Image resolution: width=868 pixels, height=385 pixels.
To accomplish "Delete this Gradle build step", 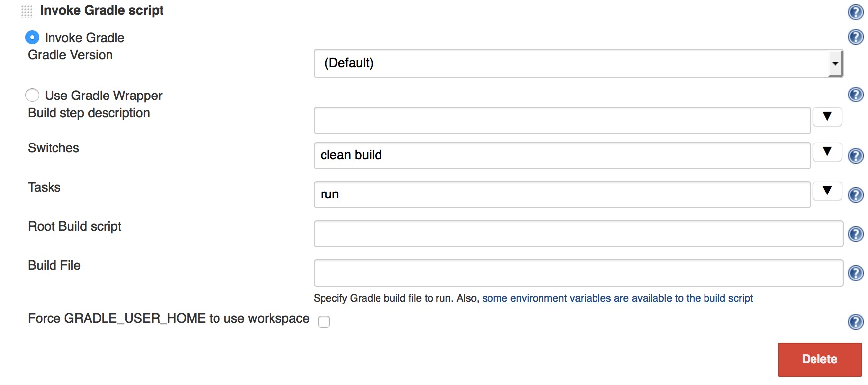I will tap(819, 359).
